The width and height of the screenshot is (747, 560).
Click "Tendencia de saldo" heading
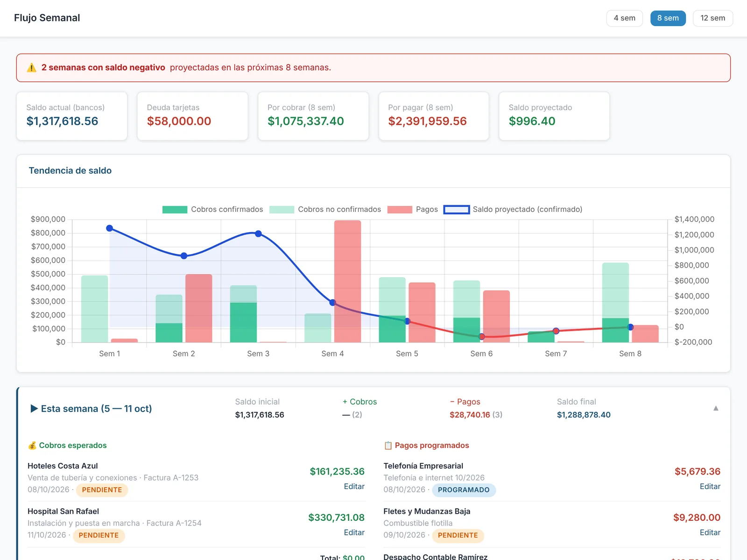coord(70,171)
